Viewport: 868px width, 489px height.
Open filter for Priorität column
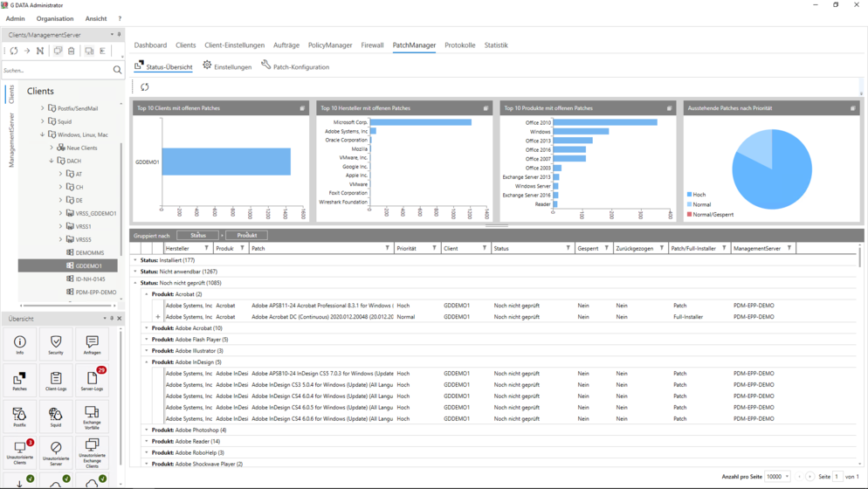435,248
